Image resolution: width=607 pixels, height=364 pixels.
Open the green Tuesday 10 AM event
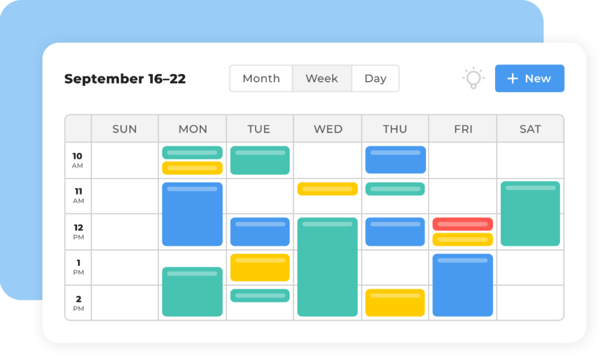[260, 160]
